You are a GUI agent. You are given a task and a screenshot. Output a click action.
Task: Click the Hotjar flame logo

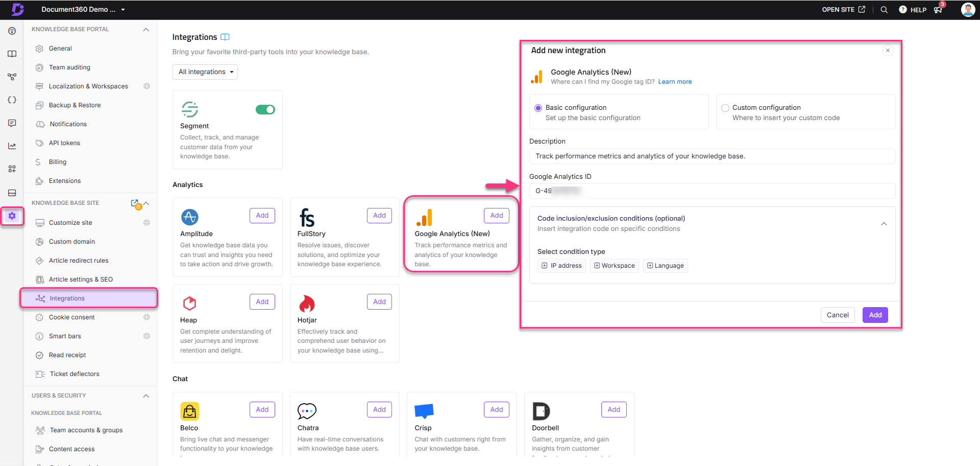307,304
